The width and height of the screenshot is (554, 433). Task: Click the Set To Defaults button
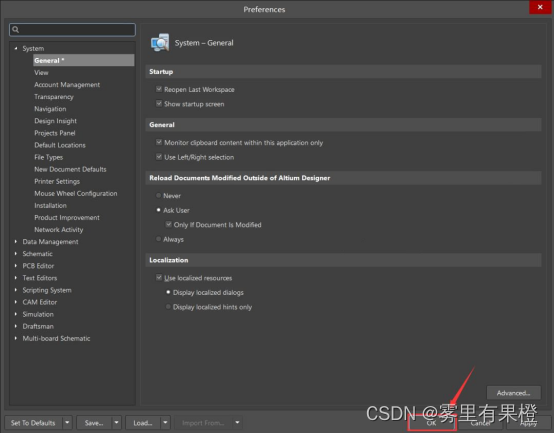33,422
